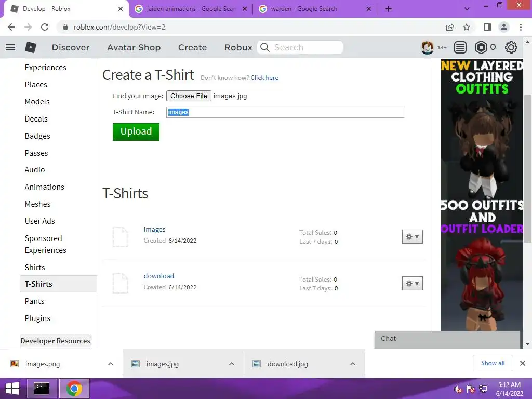Click the T-Shirt Name input field
The height and width of the screenshot is (399, 532).
pos(285,112)
